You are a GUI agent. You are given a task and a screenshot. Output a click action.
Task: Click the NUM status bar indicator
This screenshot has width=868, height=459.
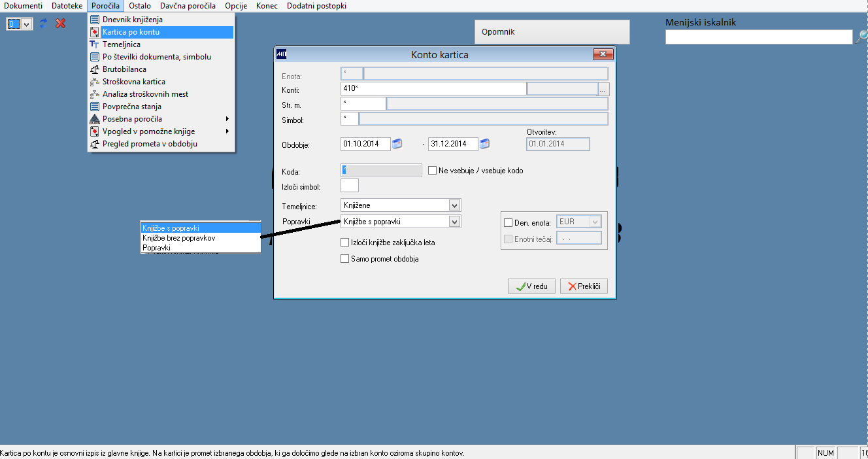point(826,452)
